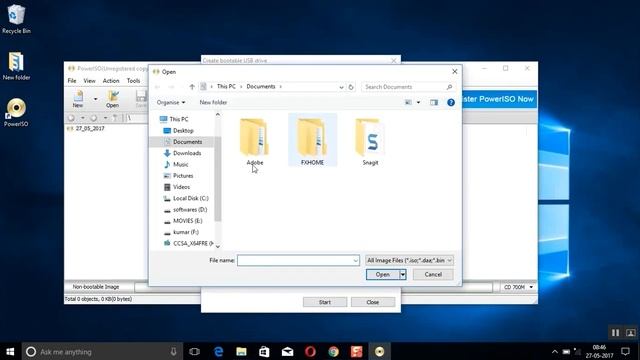Select Pictures in navigation pane

click(x=183, y=176)
